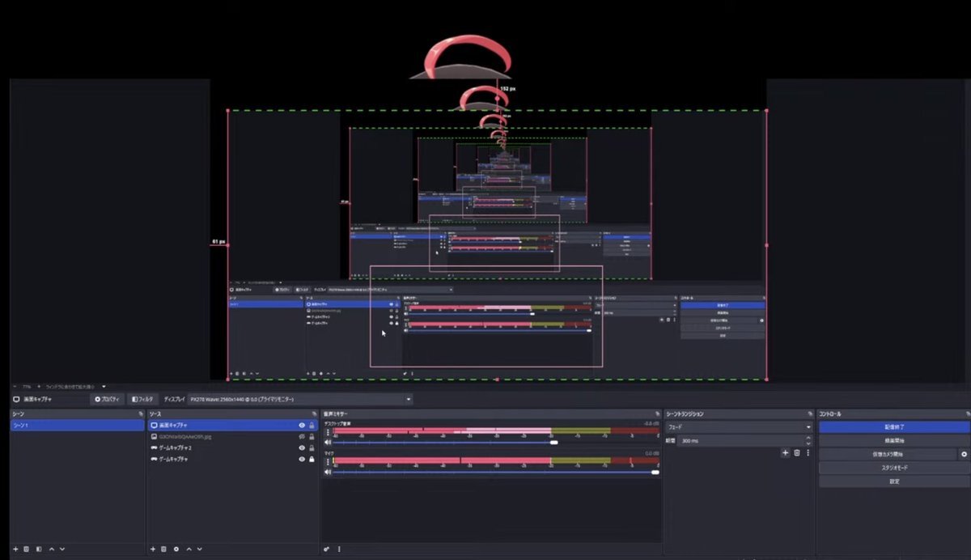The width and height of the screenshot is (971, 560).
Task: Select シーン 1 in the Scenes list
Action: 77,425
